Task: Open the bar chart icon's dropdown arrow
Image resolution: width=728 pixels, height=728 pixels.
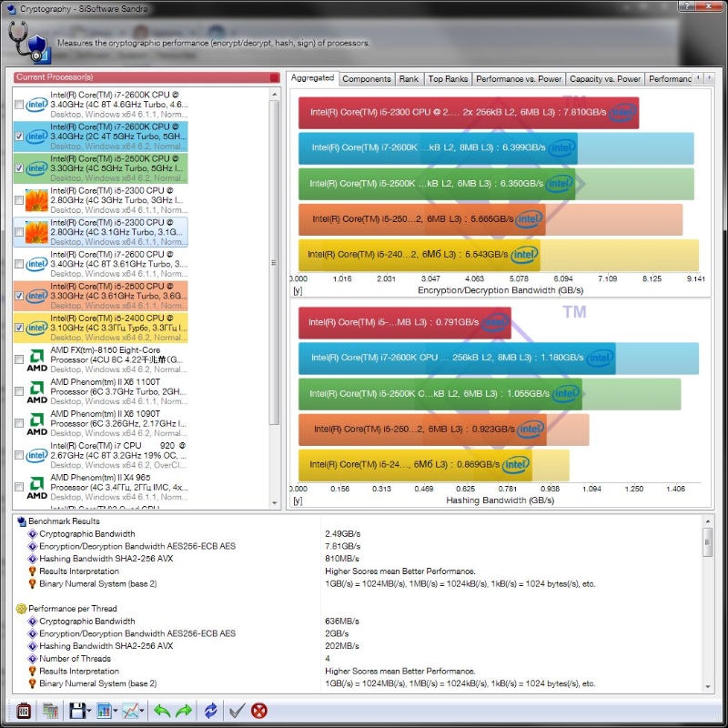Action: point(116,711)
